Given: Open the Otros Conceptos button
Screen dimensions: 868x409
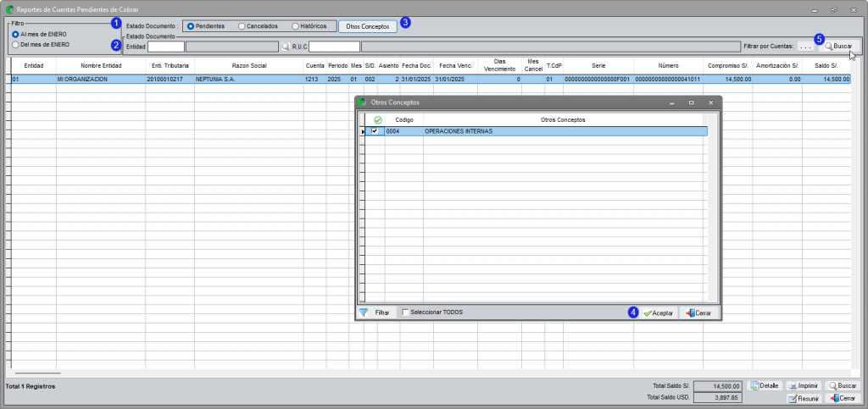Looking at the screenshot, I should coord(368,26).
